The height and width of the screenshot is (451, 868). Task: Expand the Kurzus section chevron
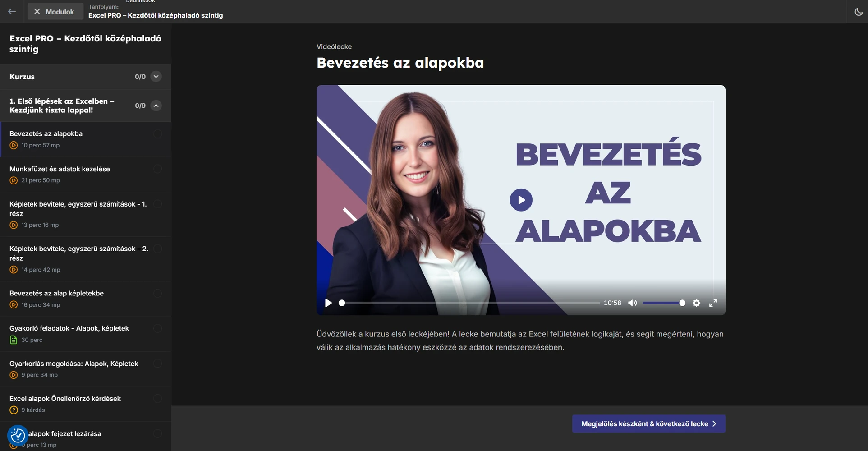(x=156, y=77)
